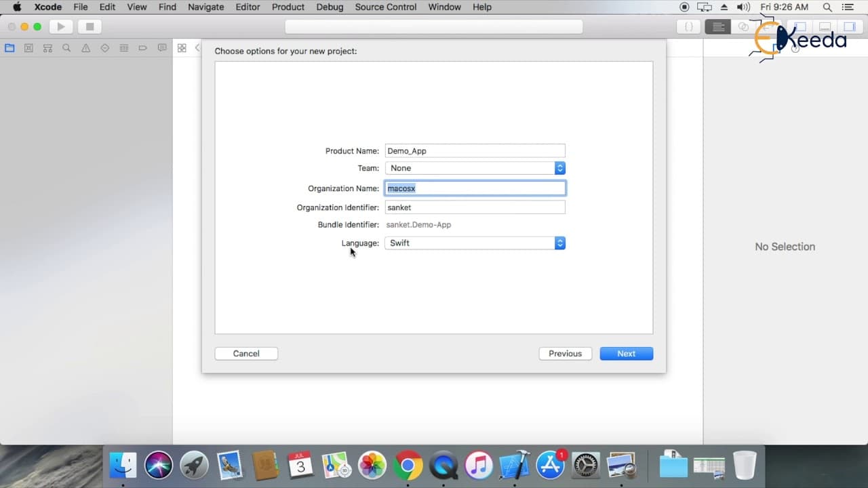The height and width of the screenshot is (488, 868).
Task: Open the Product menu
Action: pyautogui.click(x=288, y=7)
